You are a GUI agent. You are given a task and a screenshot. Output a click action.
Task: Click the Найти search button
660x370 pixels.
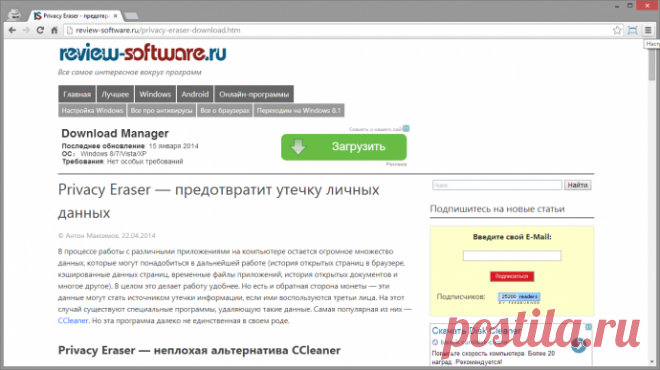click(x=578, y=185)
